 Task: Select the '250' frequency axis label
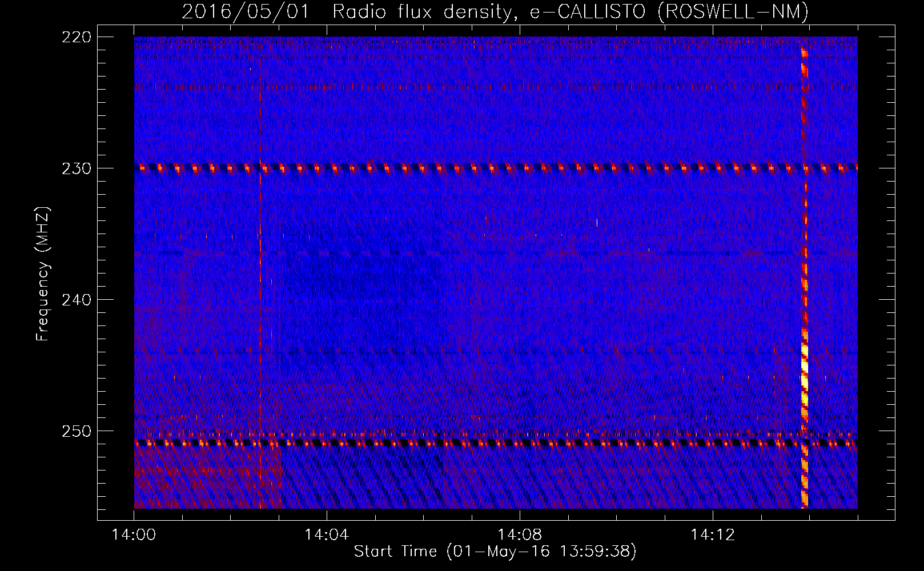click(x=77, y=431)
